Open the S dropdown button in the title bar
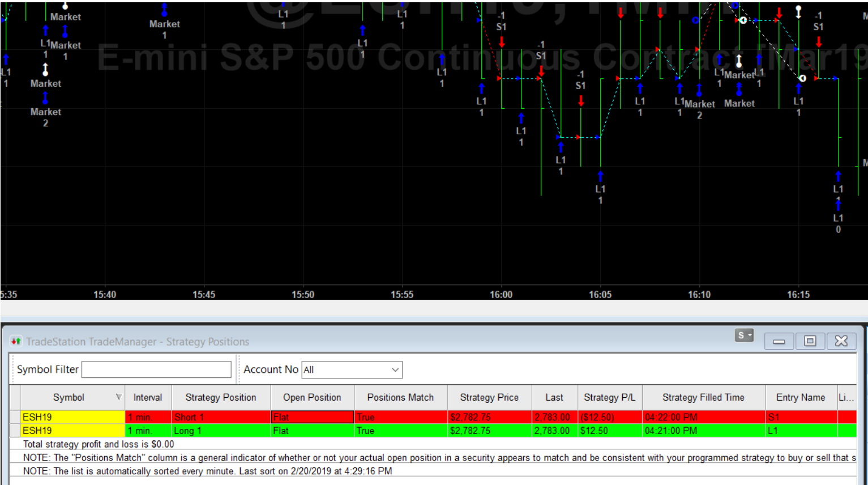The width and height of the screenshot is (868, 485). tap(744, 335)
